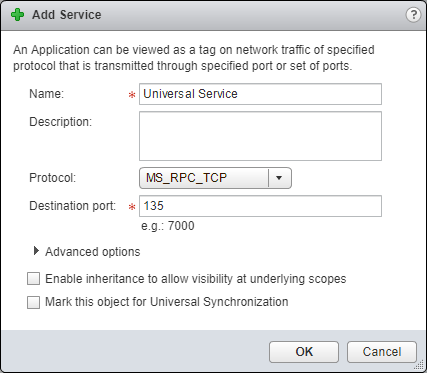Expand Advanced options disclosure triangle
The image size is (427, 373).
36,251
